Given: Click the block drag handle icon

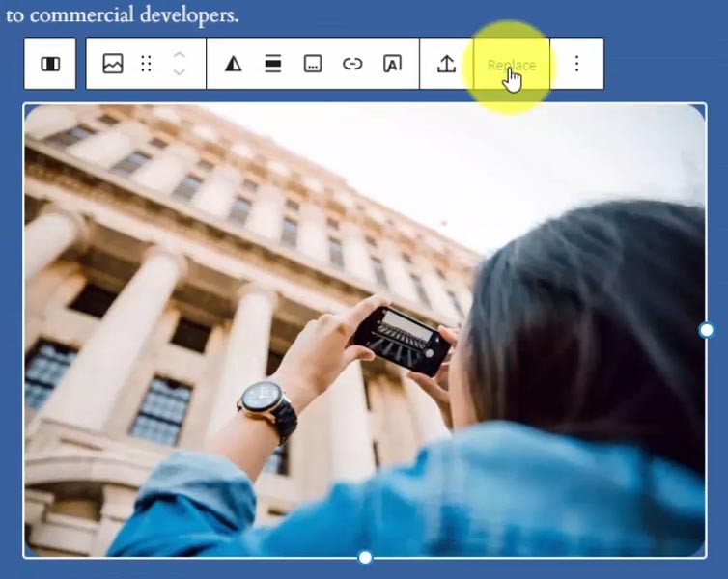Looking at the screenshot, I should (146, 64).
